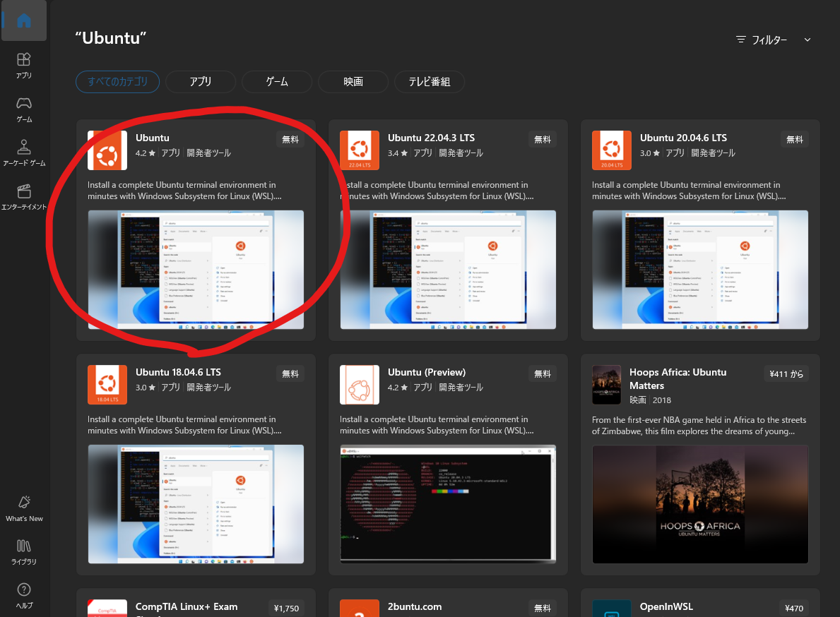Viewport: 840px width, 617px height.
Task: Click the Ubuntu 22.04.3 LTS app icon
Action: [360, 150]
